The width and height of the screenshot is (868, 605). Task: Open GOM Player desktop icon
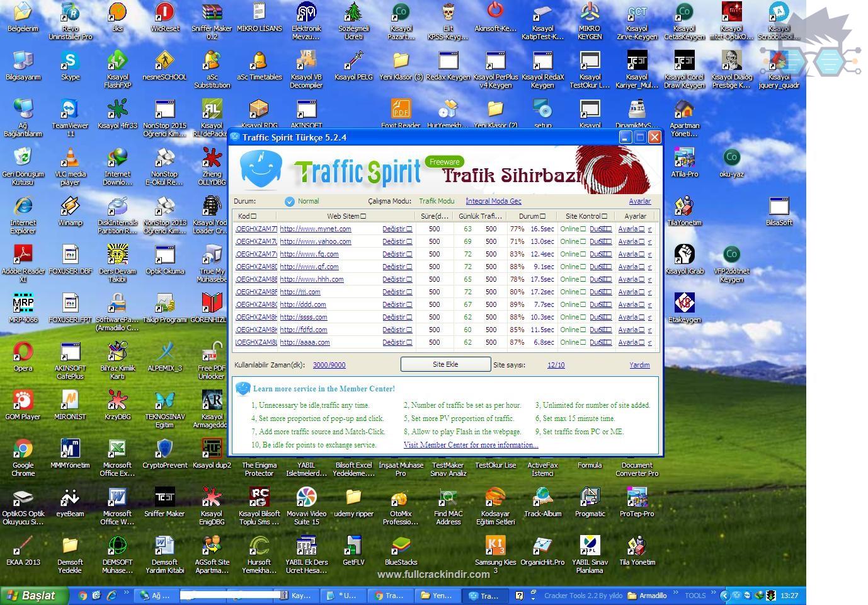coord(23,405)
